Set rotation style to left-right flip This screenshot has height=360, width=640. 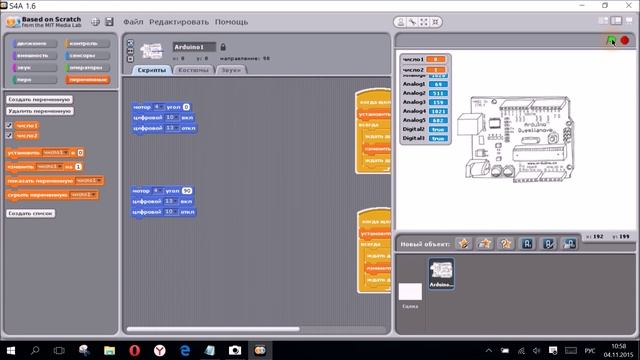pos(130,51)
